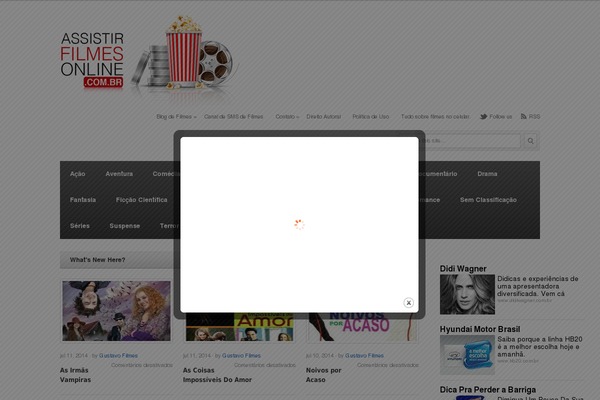Image resolution: width=600 pixels, height=400 pixels.
Task: Open the Política de Uso page
Action: [x=370, y=117]
